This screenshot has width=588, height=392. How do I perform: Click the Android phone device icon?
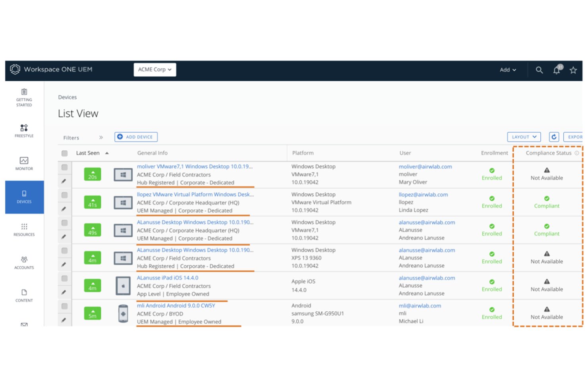[x=123, y=314]
